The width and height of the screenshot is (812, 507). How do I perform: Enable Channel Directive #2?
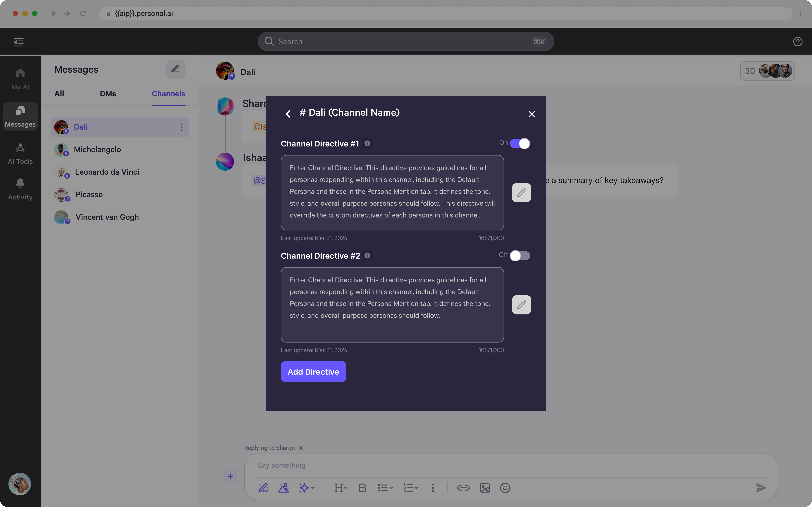pyautogui.click(x=519, y=256)
